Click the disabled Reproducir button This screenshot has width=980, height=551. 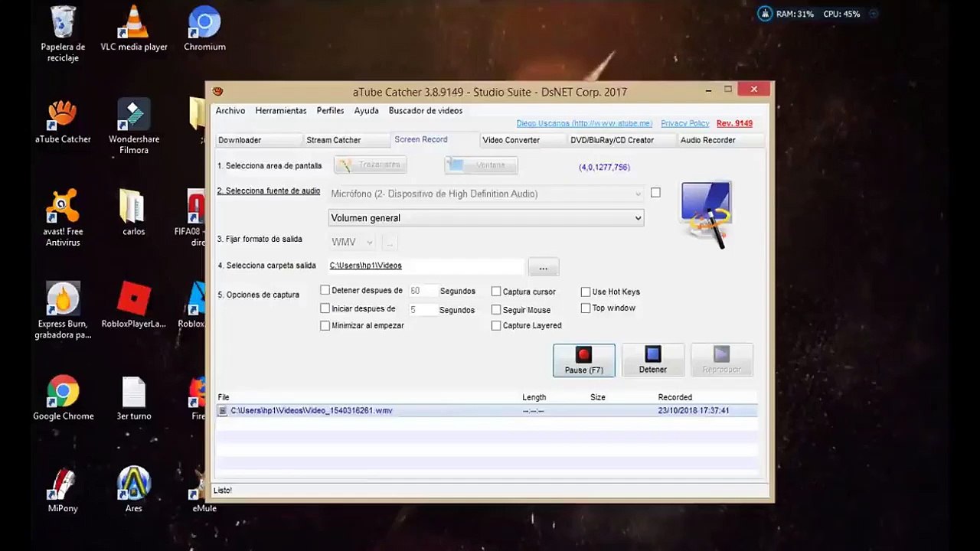pyautogui.click(x=722, y=360)
